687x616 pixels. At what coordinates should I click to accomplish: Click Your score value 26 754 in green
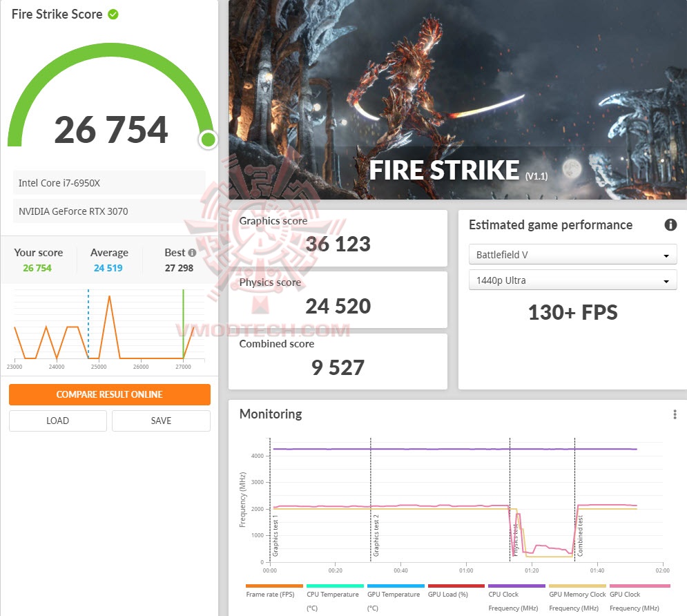[x=37, y=268]
